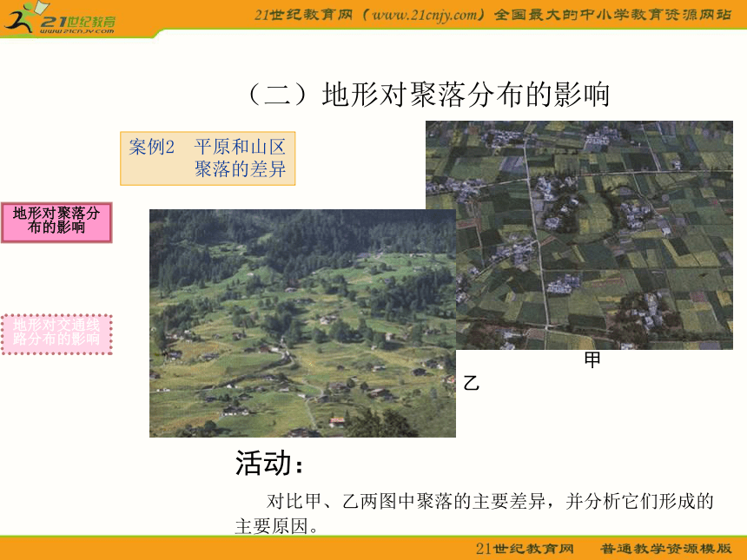The height and width of the screenshot is (560, 747).
Task: Click the label 甲 under the photo
Action: (592, 360)
